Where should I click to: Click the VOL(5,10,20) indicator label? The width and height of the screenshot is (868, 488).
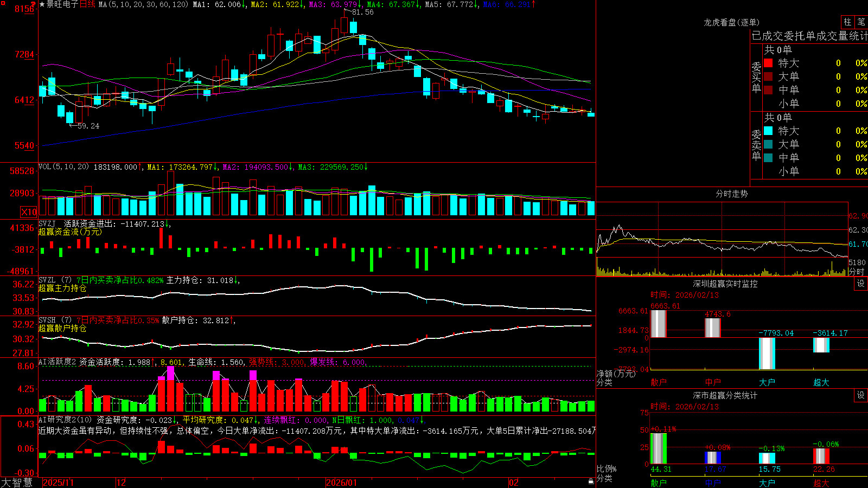[63, 167]
